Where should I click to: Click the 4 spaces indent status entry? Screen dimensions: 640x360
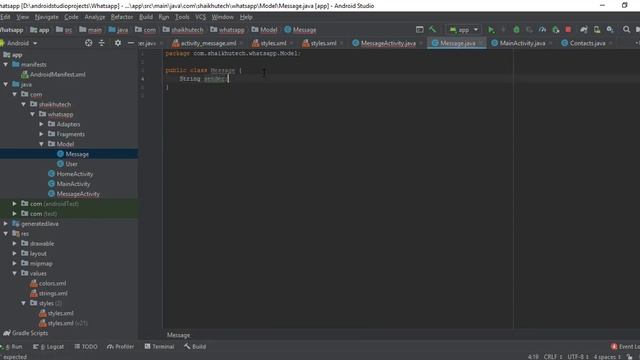pyautogui.click(x=607, y=357)
